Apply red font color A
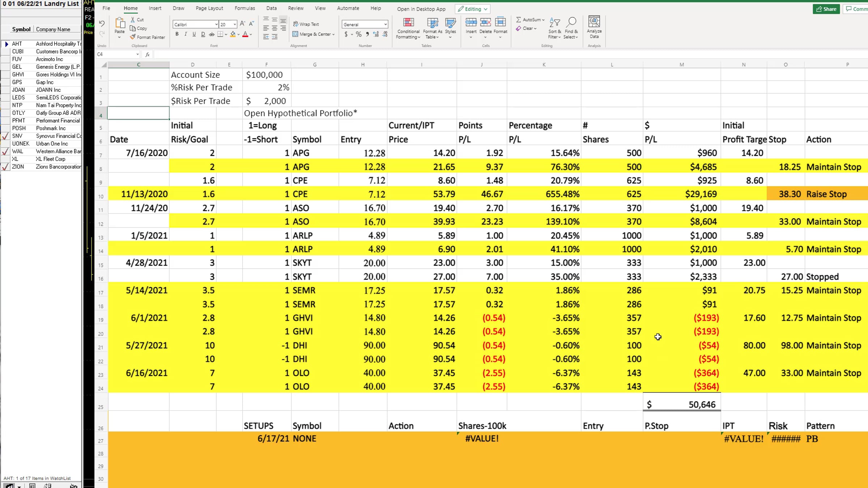The image size is (868, 488). point(245,34)
